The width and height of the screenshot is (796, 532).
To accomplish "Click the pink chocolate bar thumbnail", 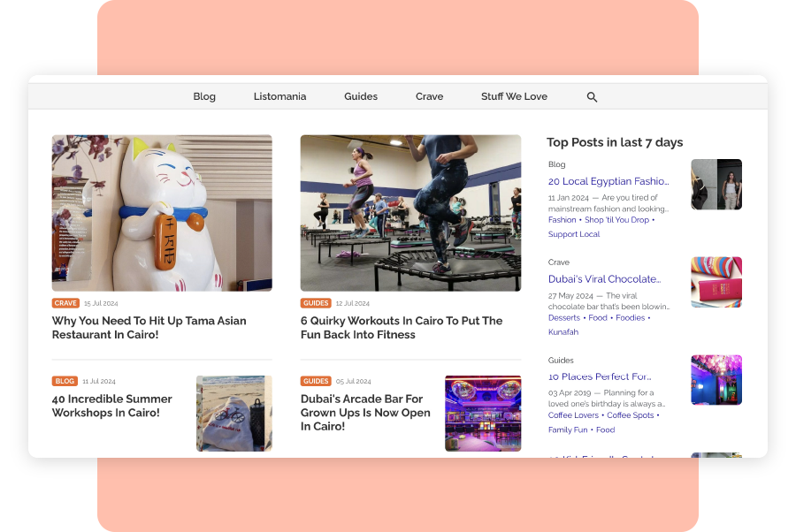I will click(716, 282).
